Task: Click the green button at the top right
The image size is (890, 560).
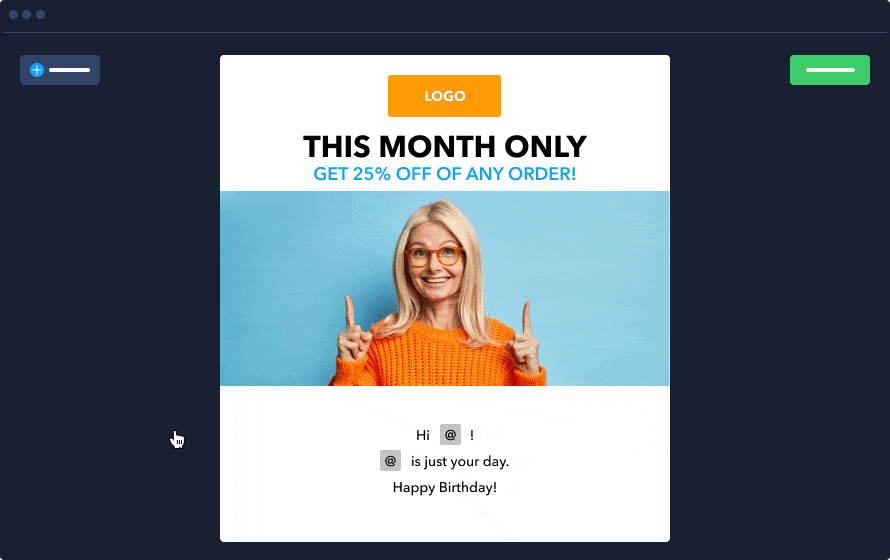Action: [829, 70]
